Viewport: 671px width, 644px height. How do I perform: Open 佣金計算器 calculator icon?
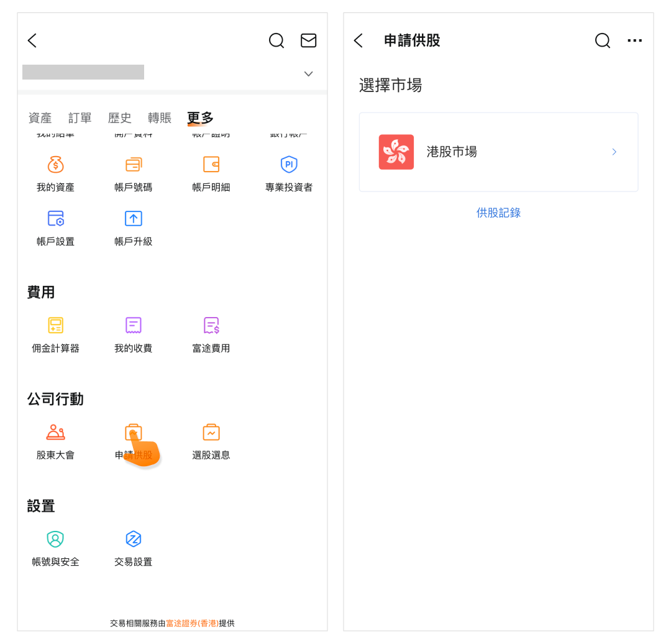tap(55, 325)
